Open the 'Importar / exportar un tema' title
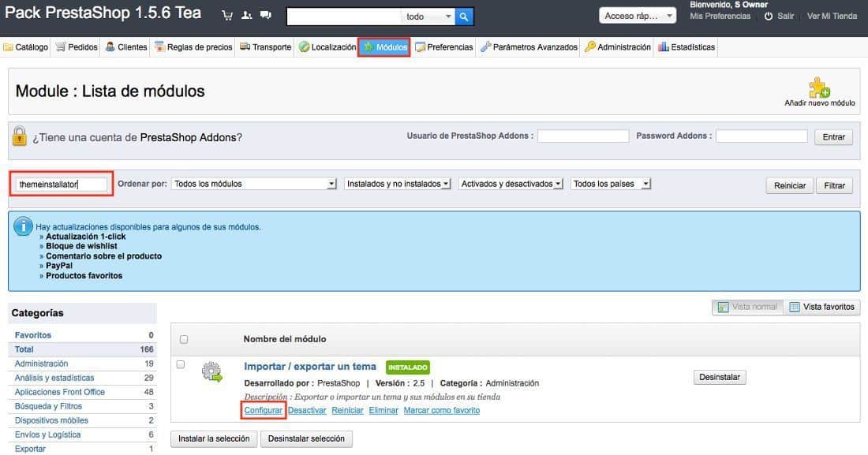868x455 pixels. point(310,367)
